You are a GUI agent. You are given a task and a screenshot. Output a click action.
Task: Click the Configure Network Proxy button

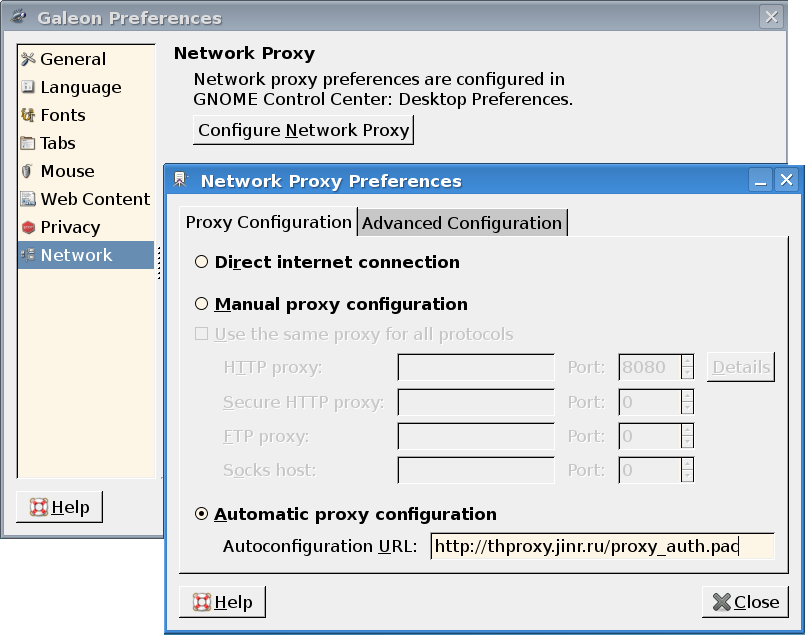(303, 130)
